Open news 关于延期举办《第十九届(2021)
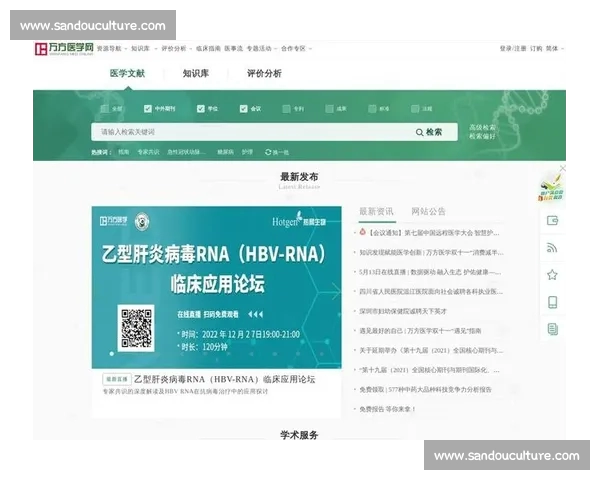This screenshot has width=600, height=480. [431, 350]
